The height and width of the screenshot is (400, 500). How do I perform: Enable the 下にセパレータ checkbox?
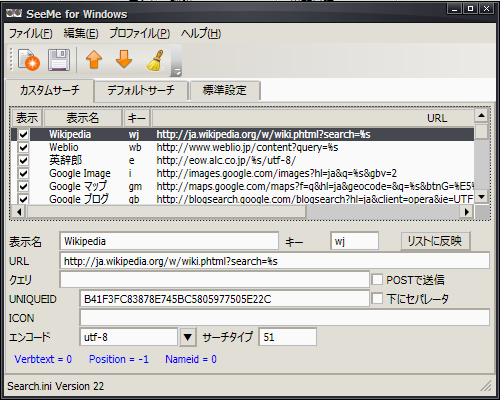[x=377, y=298]
